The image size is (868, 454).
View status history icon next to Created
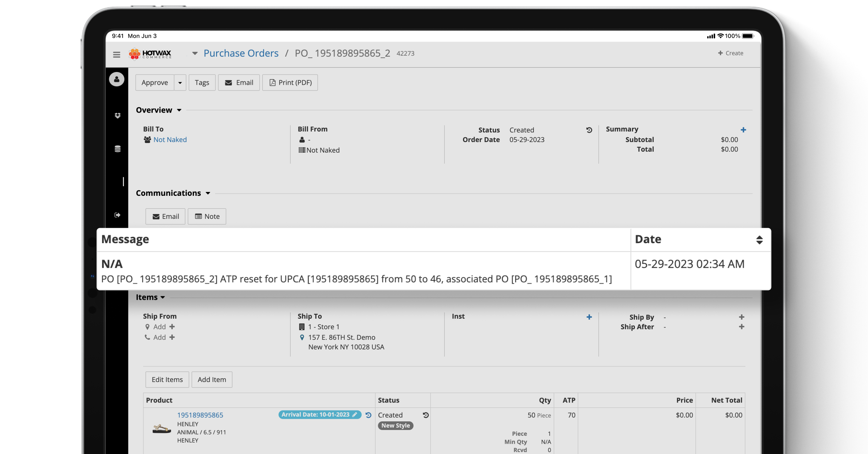pos(589,130)
